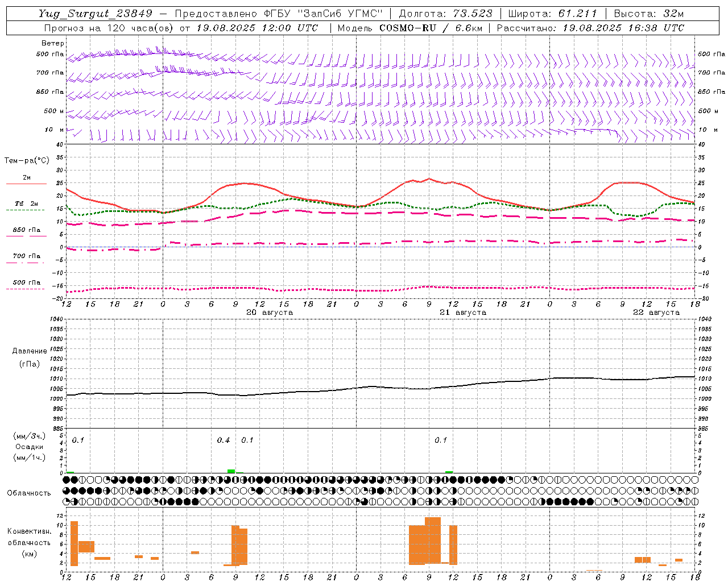
Task: Click the Облачность cloudiness label
Action: pyautogui.click(x=29, y=493)
